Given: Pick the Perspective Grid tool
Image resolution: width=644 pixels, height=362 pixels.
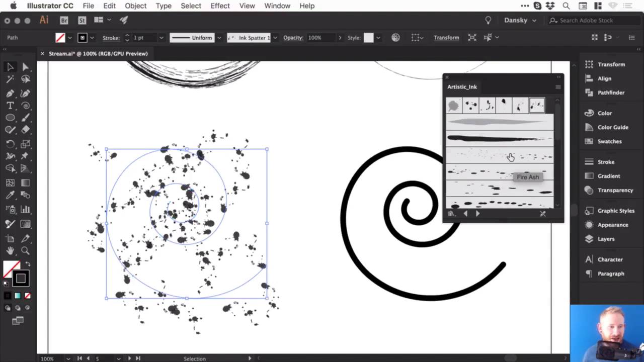Looking at the screenshot, I should [25, 168].
